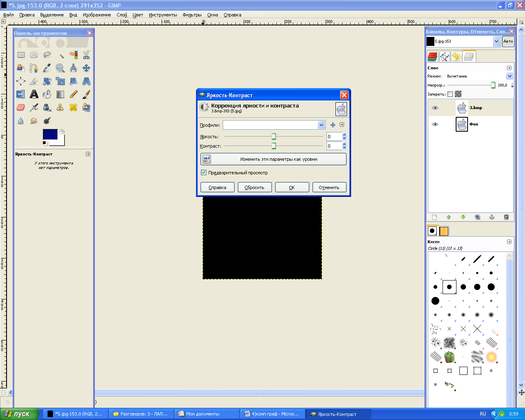Open the 'Изображение' menu
Image resolution: width=525 pixels, height=420 pixels.
(97, 15)
